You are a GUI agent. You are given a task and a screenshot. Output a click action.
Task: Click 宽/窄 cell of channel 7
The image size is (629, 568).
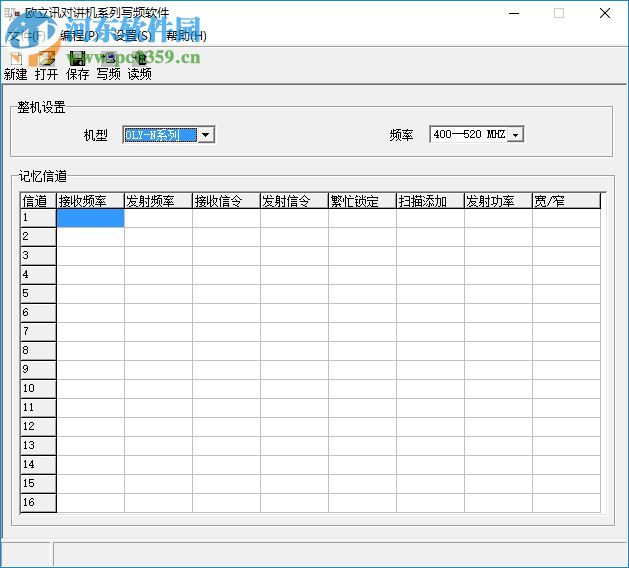566,332
